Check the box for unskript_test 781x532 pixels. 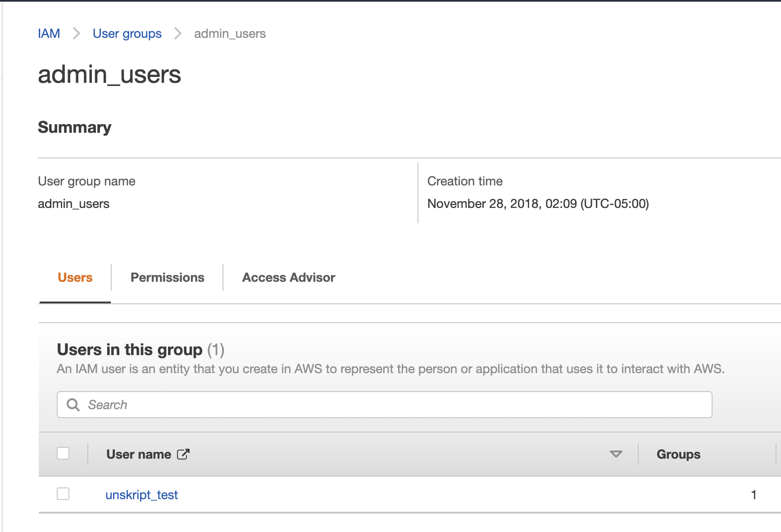click(x=63, y=494)
